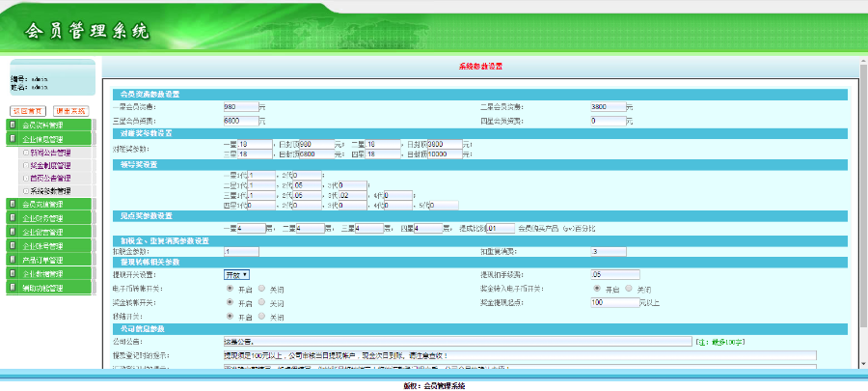Click the 会员充值管理 menu icon
The height and width of the screenshot is (391, 868).
[13, 205]
